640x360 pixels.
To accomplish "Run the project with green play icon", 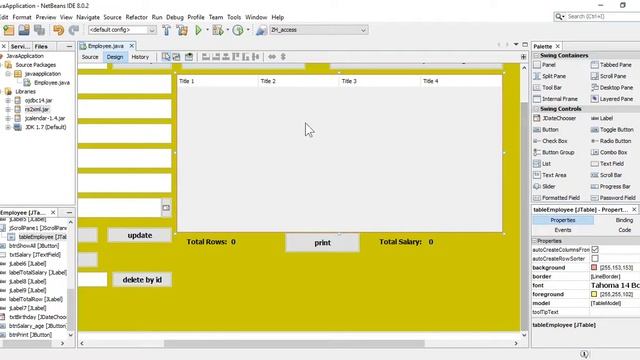I will click(x=198, y=30).
